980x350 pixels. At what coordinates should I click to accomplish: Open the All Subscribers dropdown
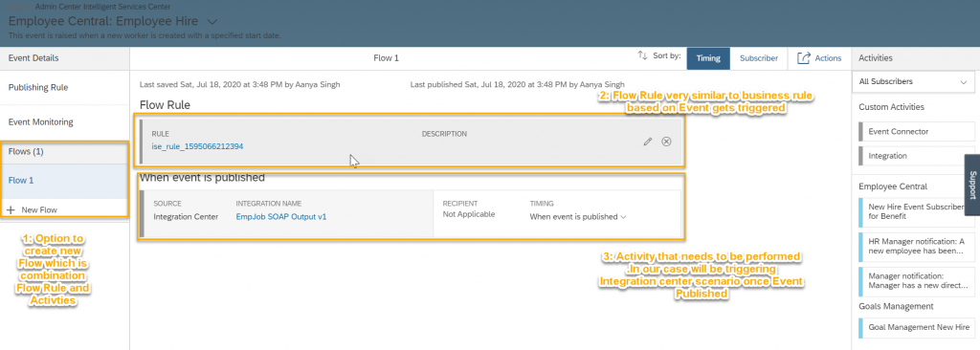coord(912,81)
